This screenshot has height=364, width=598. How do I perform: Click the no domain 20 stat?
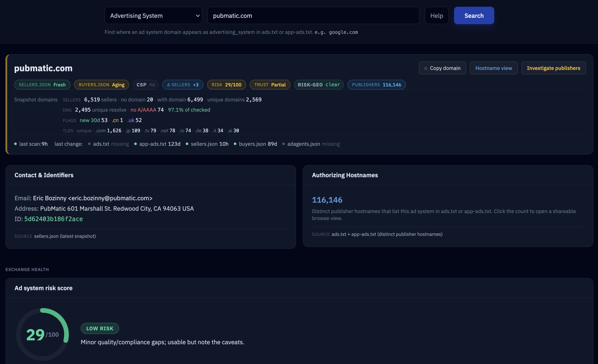(137, 100)
